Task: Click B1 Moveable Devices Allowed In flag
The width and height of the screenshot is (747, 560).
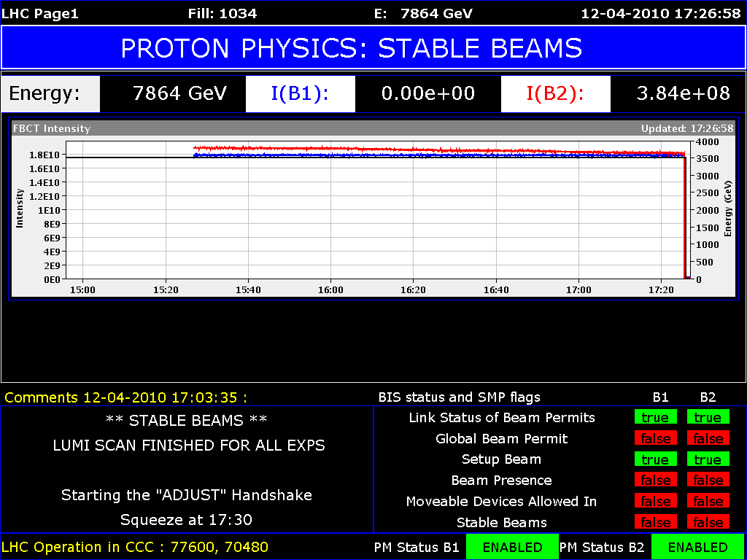Action: click(x=654, y=502)
